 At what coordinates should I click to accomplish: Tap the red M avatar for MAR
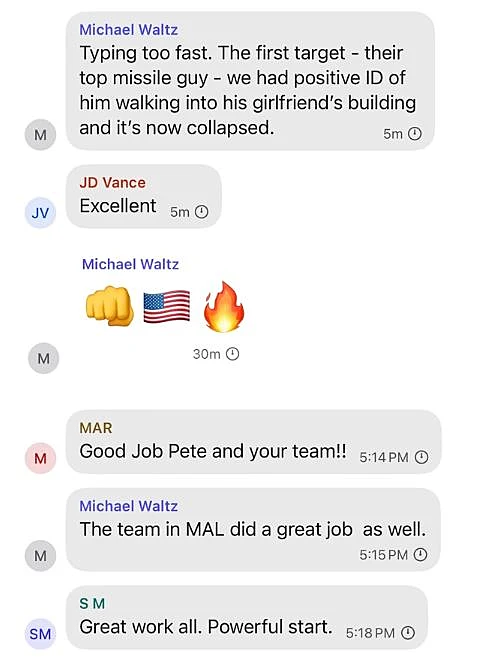point(40,458)
